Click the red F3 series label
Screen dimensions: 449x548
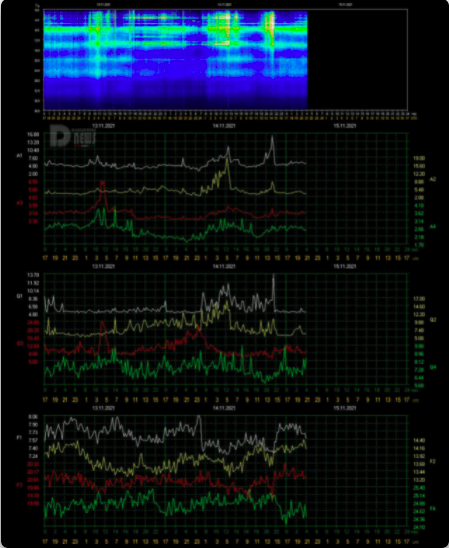tap(20, 485)
